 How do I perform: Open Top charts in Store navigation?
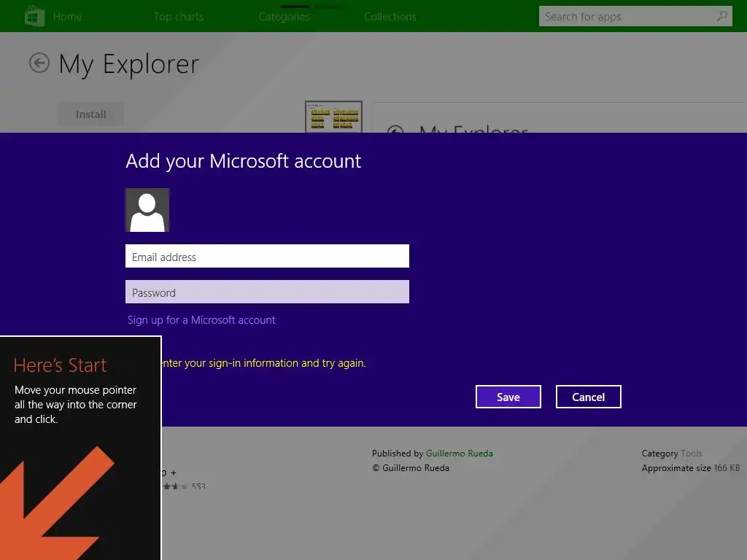tap(179, 17)
